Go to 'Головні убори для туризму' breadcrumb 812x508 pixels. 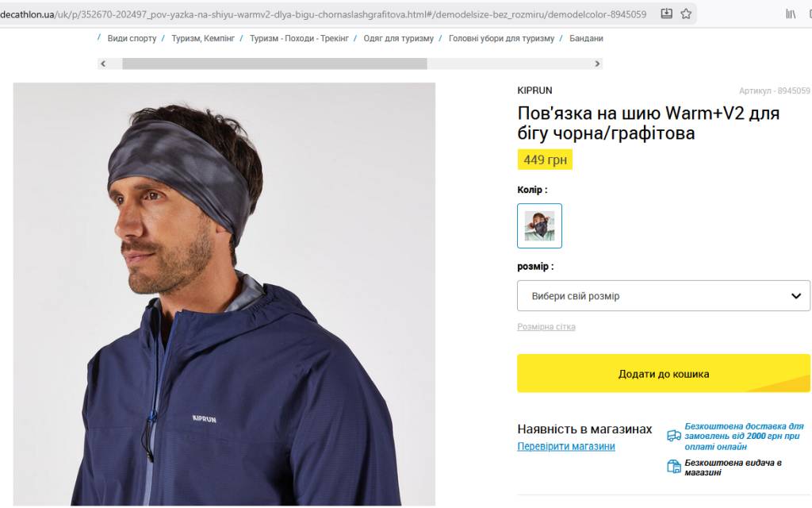[x=501, y=38]
